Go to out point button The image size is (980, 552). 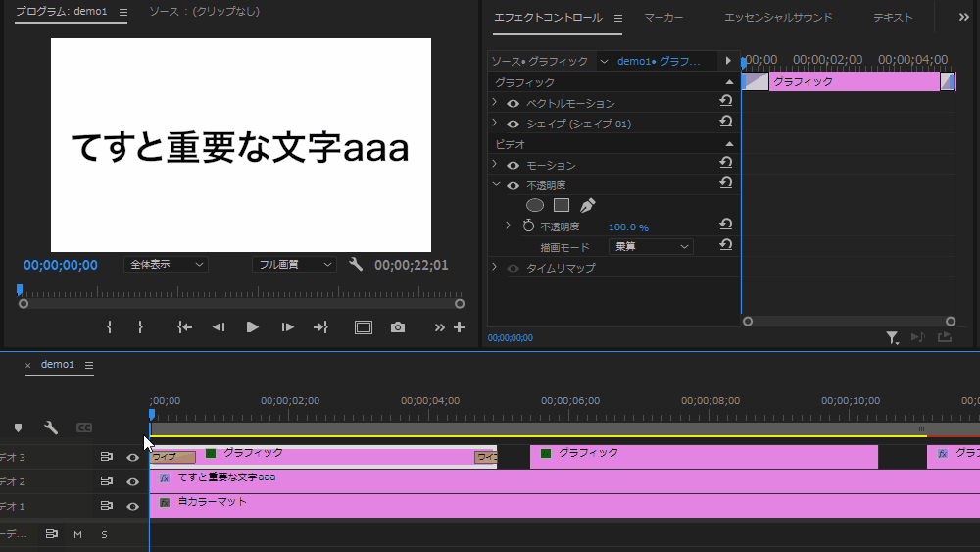click(320, 326)
